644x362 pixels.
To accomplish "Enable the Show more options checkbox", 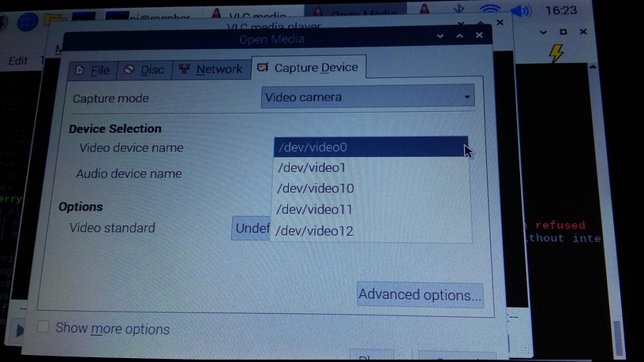I will [43, 327].
